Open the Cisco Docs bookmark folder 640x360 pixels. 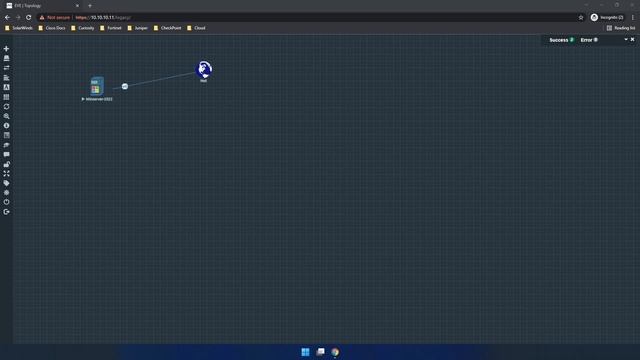[x=52, y=28]
